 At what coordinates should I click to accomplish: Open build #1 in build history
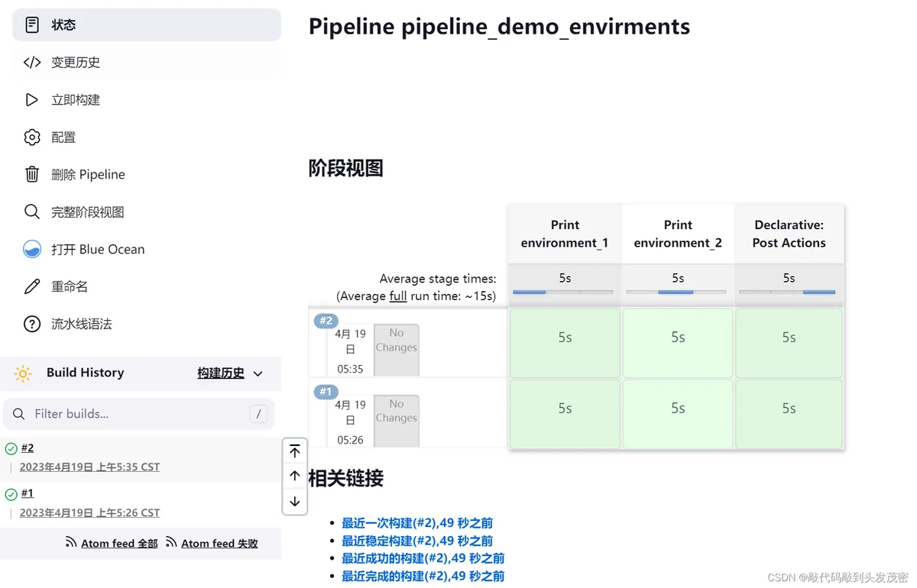[28, 493]
